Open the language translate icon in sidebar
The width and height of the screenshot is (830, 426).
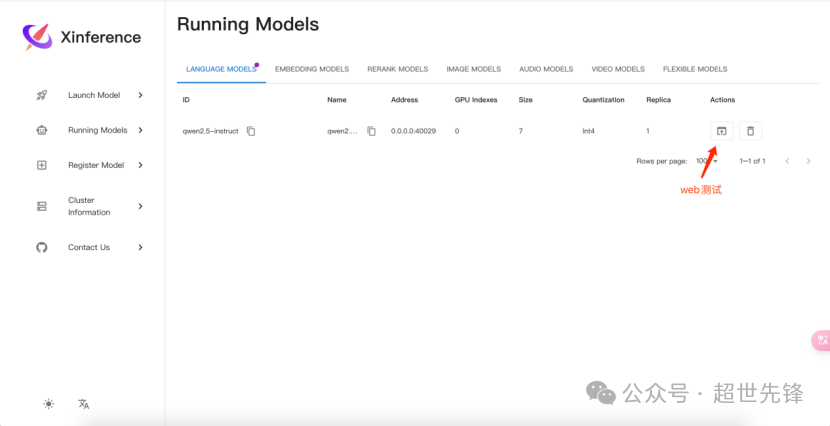coord(84,404)
